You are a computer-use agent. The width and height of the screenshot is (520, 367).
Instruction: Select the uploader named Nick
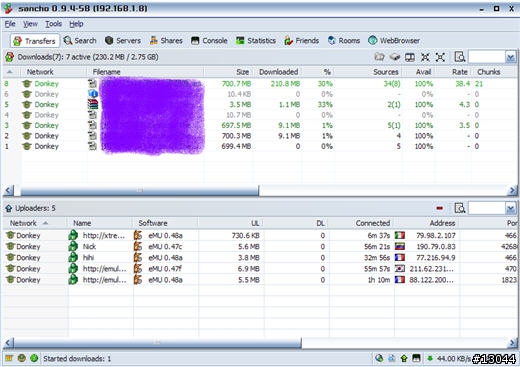[260, 247]
